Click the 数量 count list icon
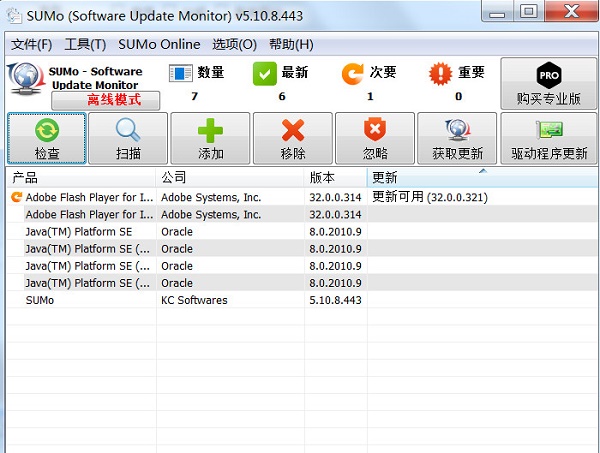The image size is (600, 453). 181,73
